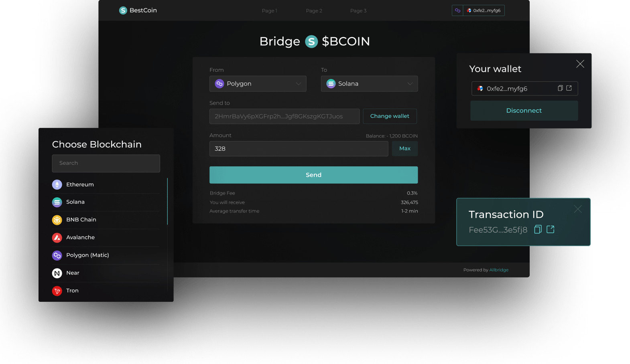Click the Solana icon in To field
The height and width of the screenshot is (364, 630).
click(331, 84)
